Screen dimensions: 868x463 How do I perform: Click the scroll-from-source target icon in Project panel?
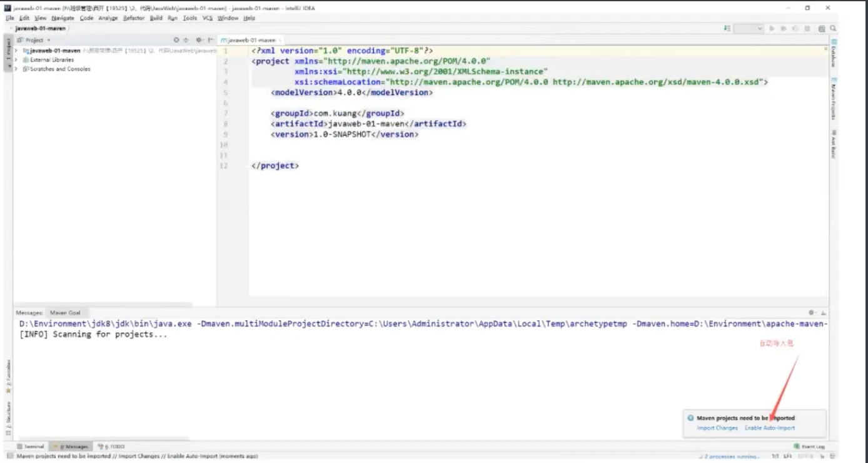tap(176, 40)
